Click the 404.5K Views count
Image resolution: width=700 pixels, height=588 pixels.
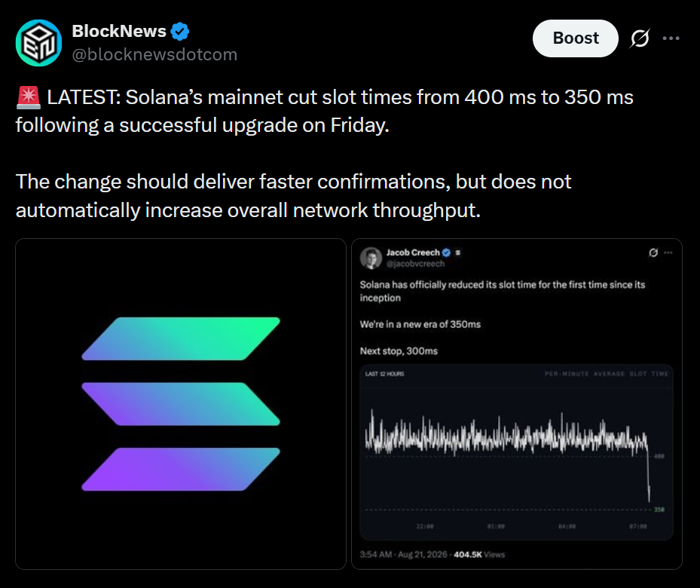(x=479, y=555)
